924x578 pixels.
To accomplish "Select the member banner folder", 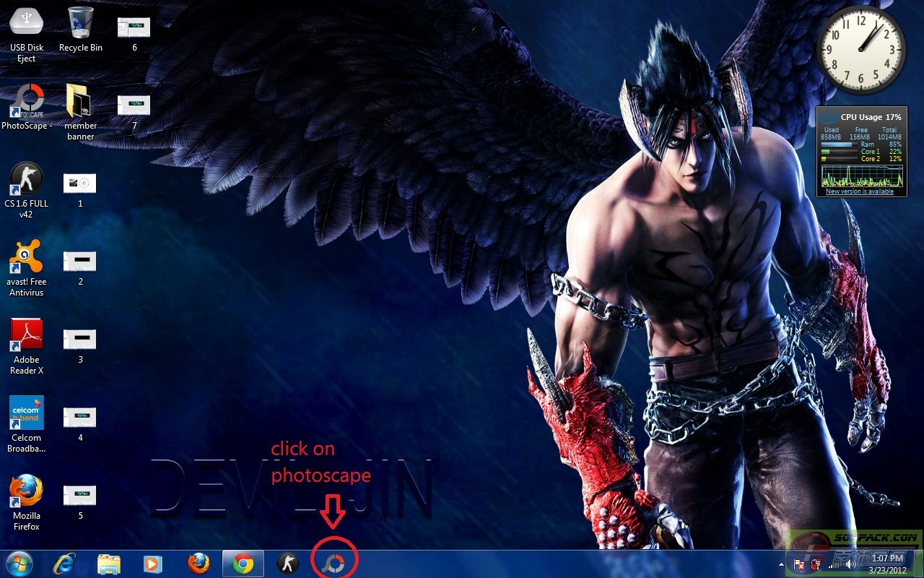I will pos(80,103).
